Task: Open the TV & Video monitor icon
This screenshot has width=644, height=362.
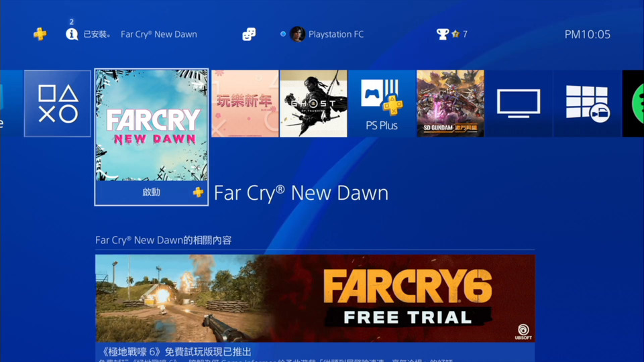Action: [x=519, y=103]
